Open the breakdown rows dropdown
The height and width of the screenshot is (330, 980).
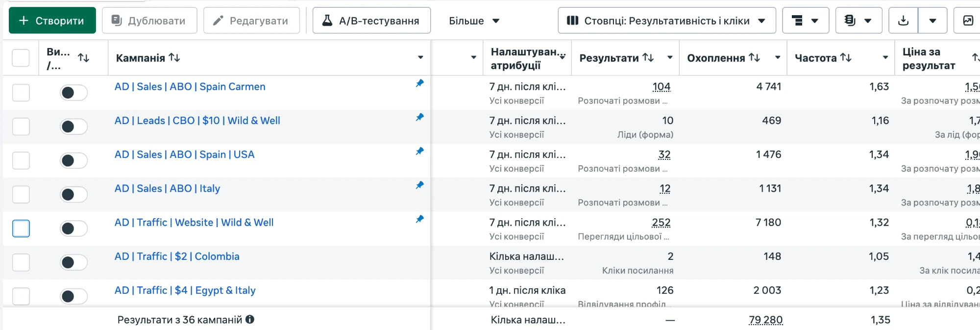(x=806, y=21)
